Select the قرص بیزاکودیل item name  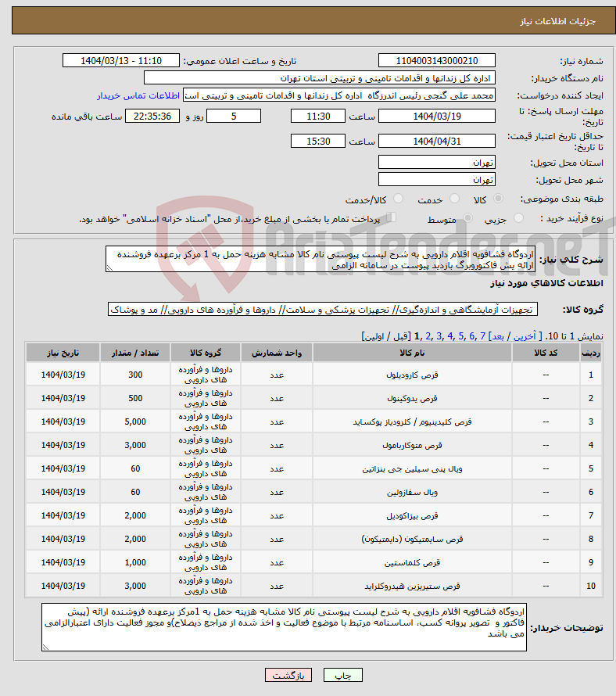click(412, 516)
